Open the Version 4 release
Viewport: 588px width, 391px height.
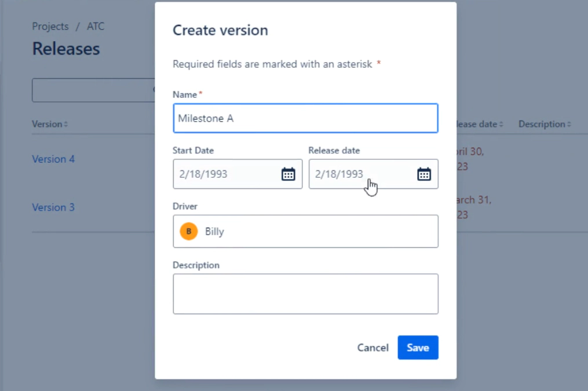(53, 159)
